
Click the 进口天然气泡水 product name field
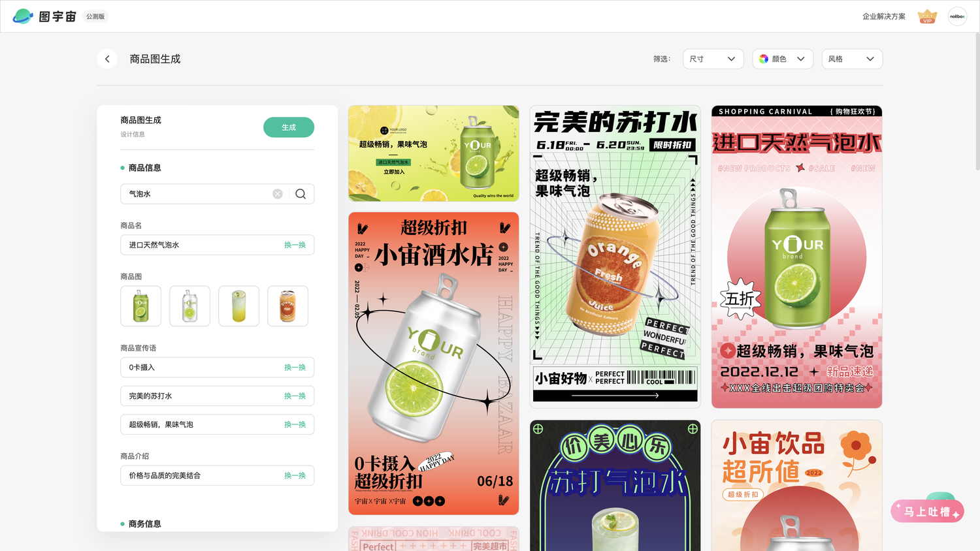tap(217, 245)
